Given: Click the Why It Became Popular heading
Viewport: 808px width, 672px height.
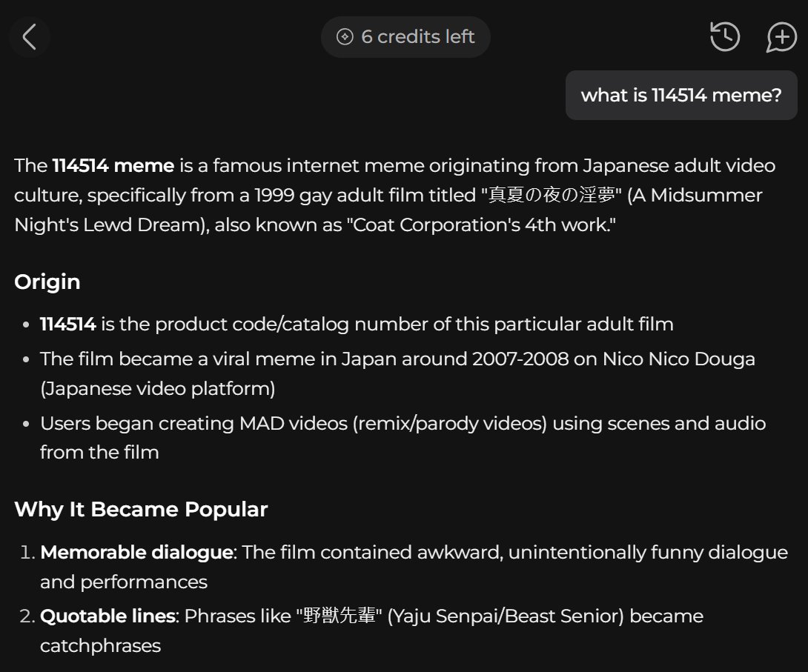Looking at the screenshot, I should (141, 509).
